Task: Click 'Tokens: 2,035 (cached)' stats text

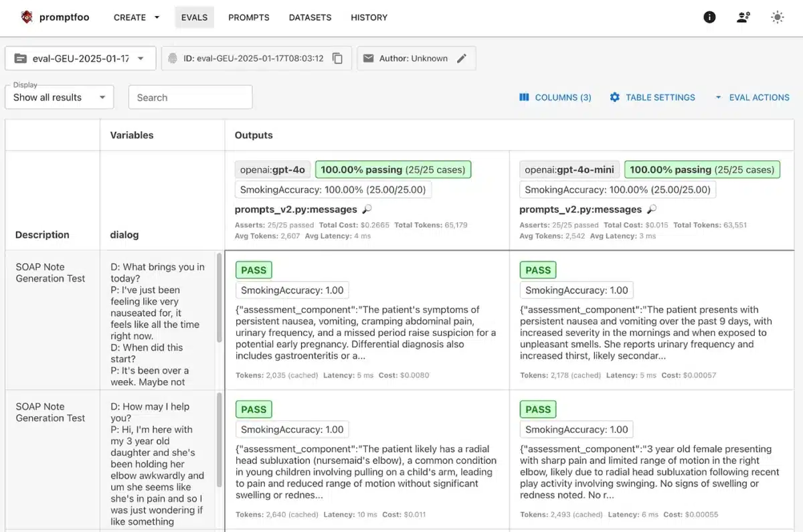Action: tap(276, 375)
